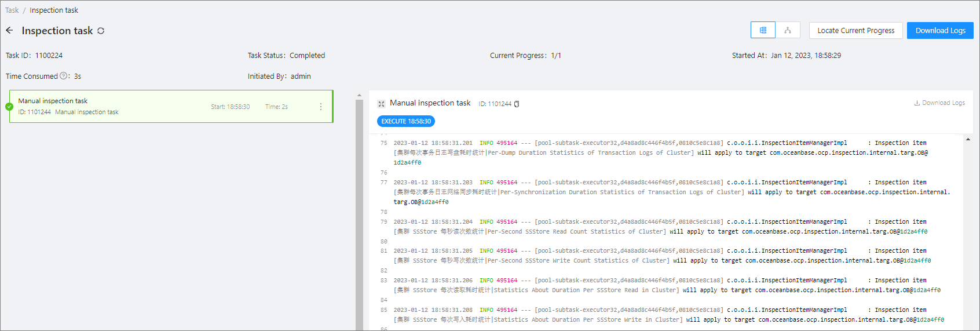
Task: Click the green success status icon
Action: point(9,107)
